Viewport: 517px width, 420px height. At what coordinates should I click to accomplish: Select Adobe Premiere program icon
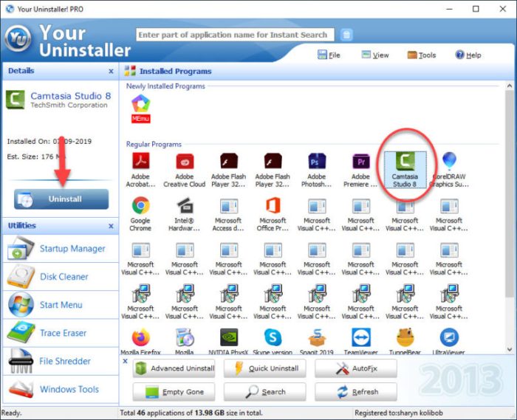360,170
